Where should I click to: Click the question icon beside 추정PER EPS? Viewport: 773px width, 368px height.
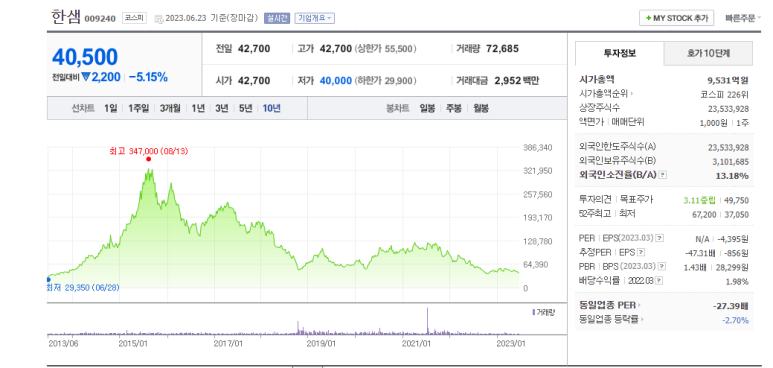(x=641, y=253)
